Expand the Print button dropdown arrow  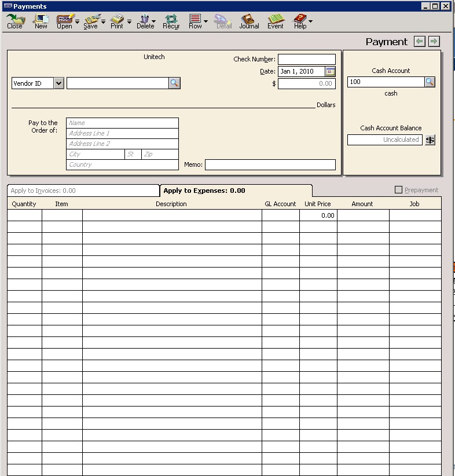tap(129, 21)
